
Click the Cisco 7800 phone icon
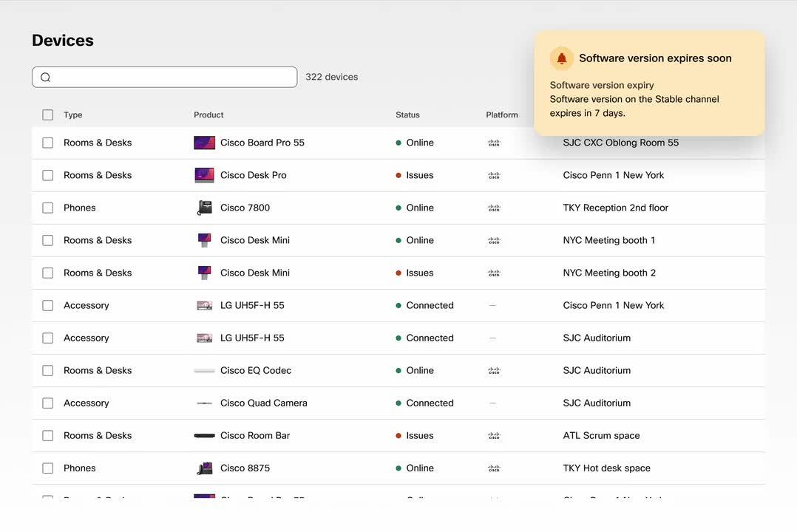204,208
